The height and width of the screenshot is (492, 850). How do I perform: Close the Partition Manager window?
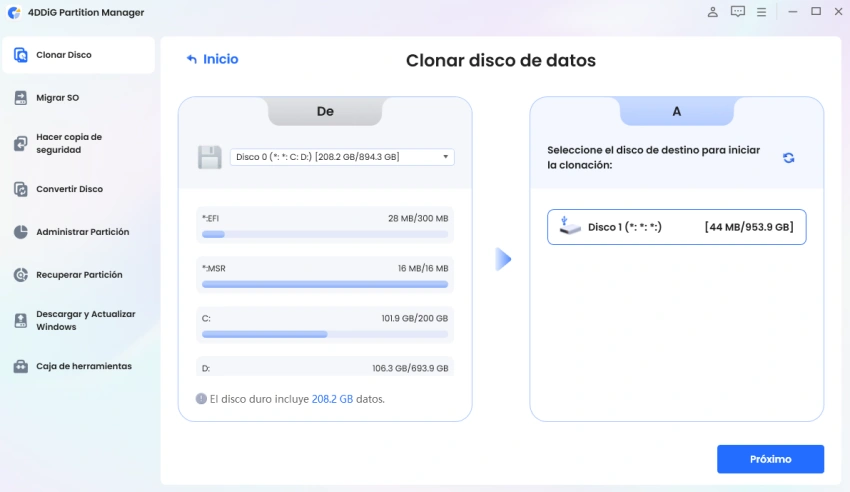pyautogui.click(x=838, y=11)
